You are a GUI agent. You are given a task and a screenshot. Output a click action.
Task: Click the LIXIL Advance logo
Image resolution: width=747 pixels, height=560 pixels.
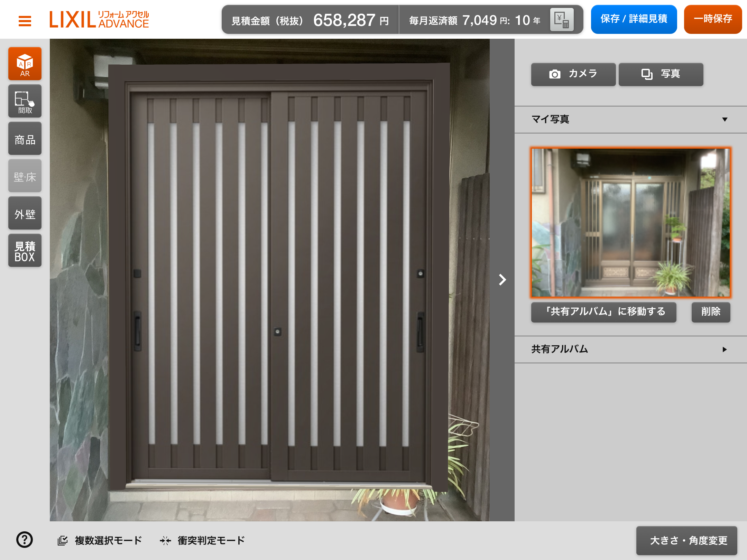click(x=99, y=19)
